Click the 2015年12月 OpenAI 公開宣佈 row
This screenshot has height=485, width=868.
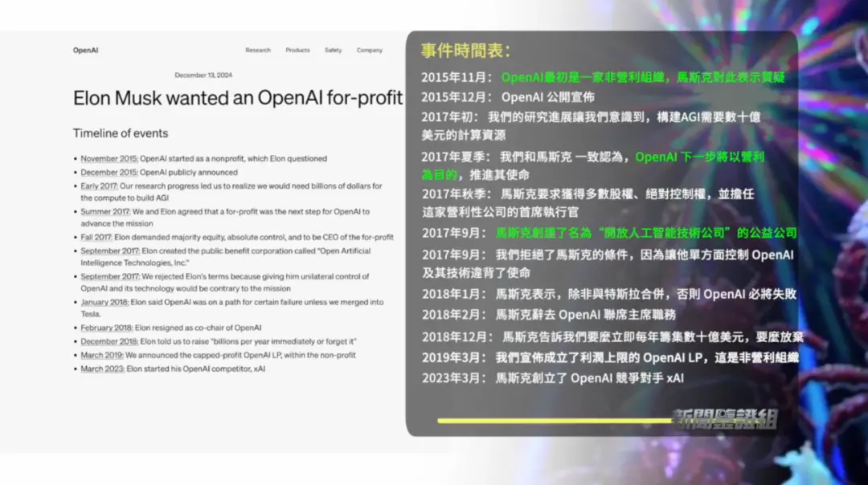[x=508, y=97]
